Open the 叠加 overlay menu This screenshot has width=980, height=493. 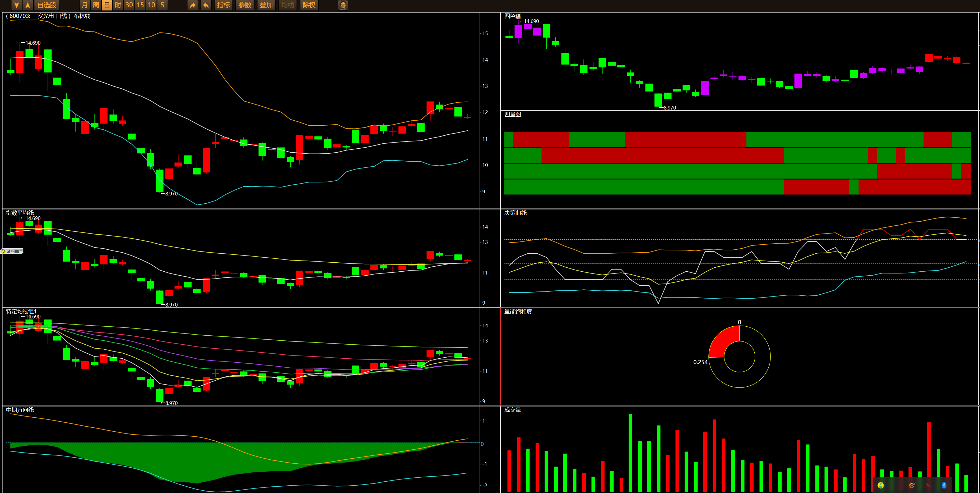[x=266, y=5]
